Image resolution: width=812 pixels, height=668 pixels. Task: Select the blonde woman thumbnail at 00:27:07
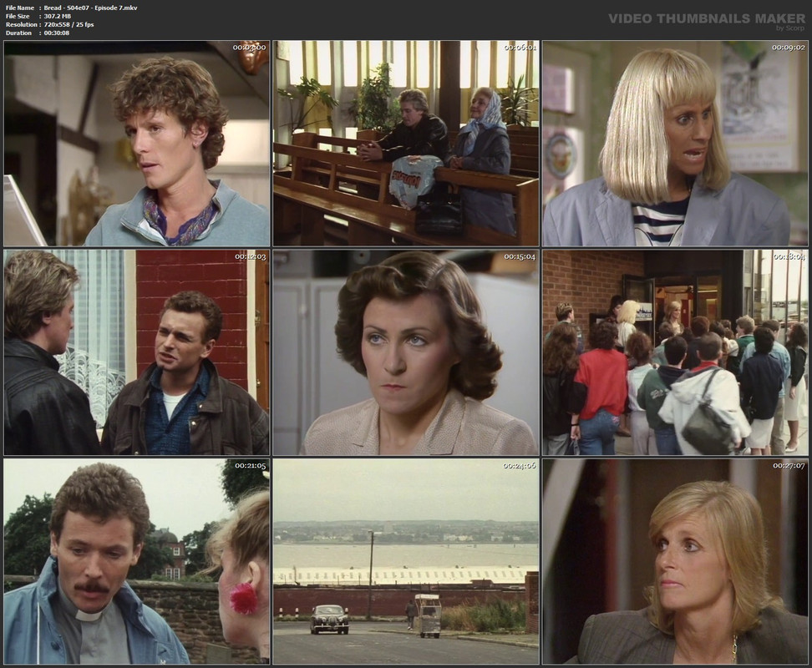[x=675, y=561]
